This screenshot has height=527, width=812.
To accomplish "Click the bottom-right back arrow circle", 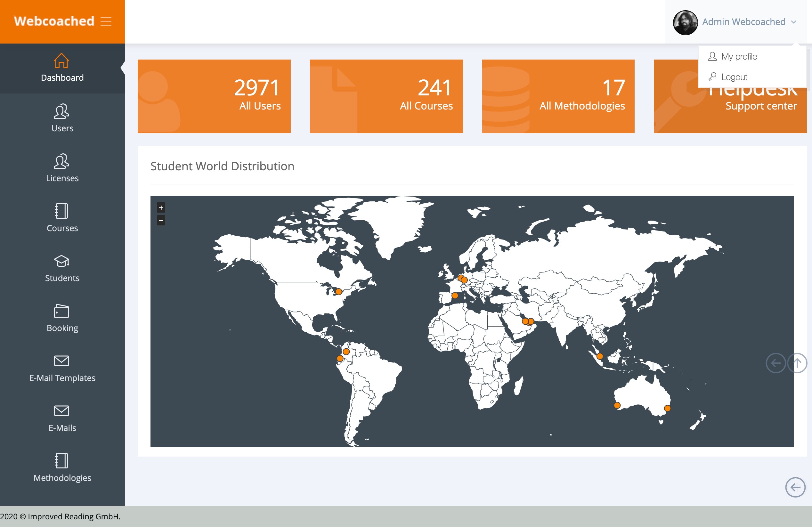I will (x=795, y=487).
